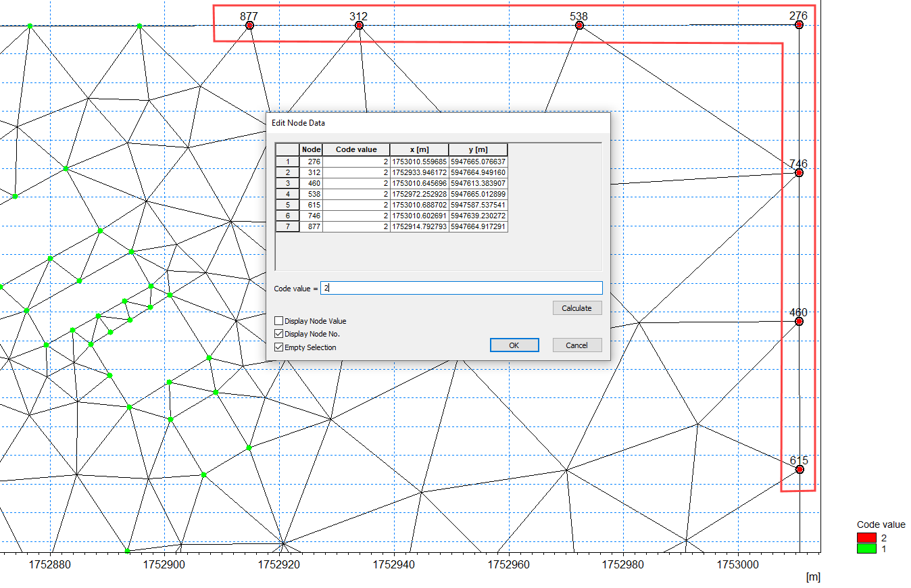This screenshot has height=588, width=911.
Task: Select y value 5947613.383907
Action: (x=478, y=184)
